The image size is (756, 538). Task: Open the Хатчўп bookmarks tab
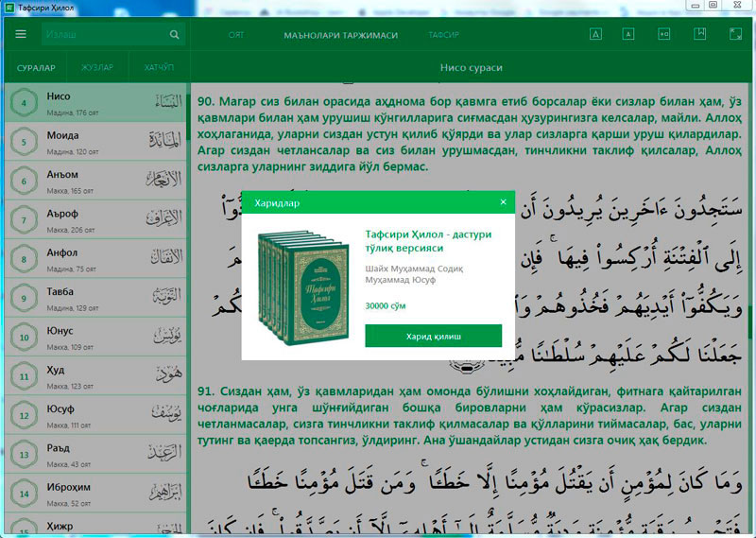point(158,68)
